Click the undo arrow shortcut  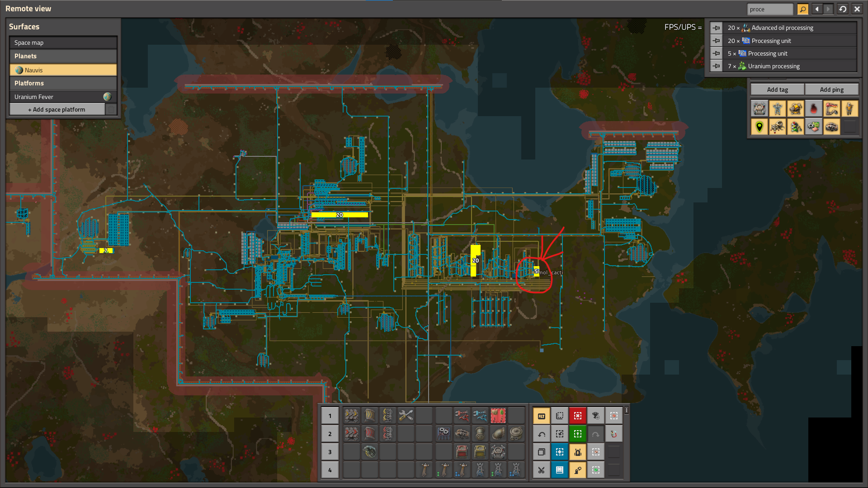point(542,434)
